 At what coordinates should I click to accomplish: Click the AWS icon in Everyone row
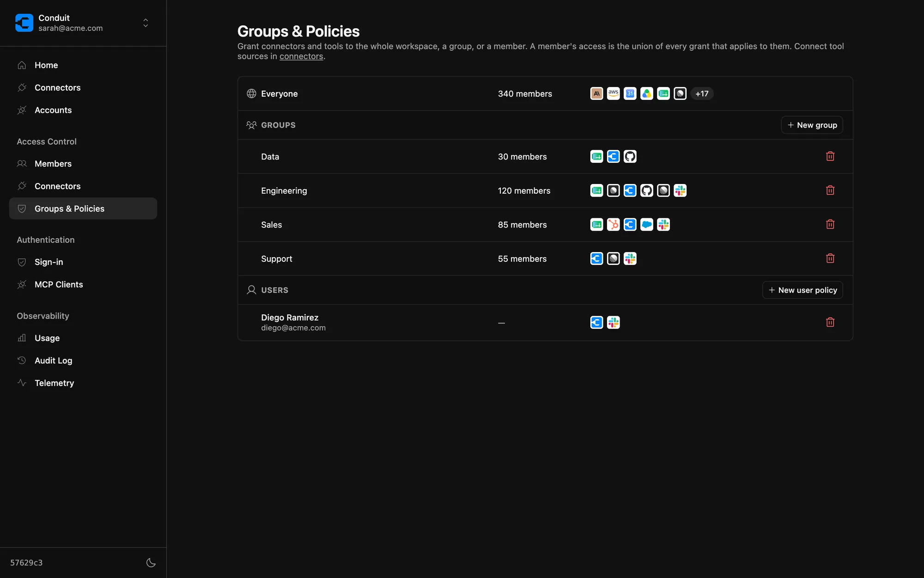[613, 93]
